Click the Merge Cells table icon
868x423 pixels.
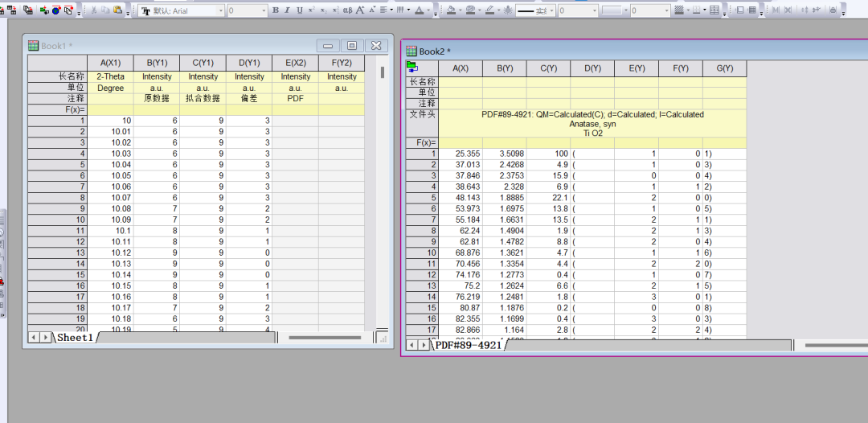[x=715, y=10]
